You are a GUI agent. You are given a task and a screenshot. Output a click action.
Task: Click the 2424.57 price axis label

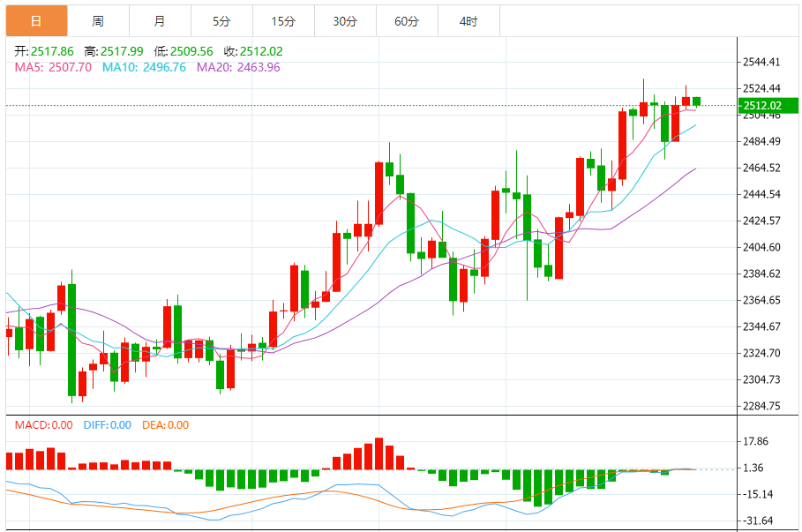[761, 221]
